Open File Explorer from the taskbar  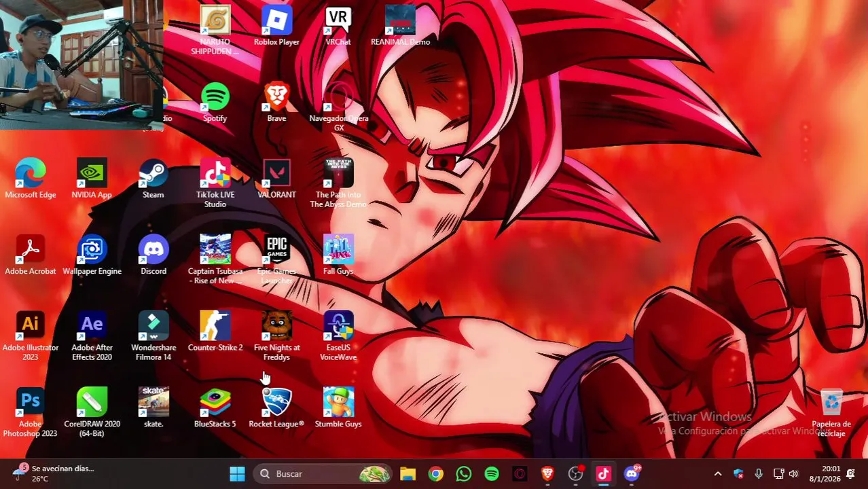pyautogui.click(x=408, y=473)
